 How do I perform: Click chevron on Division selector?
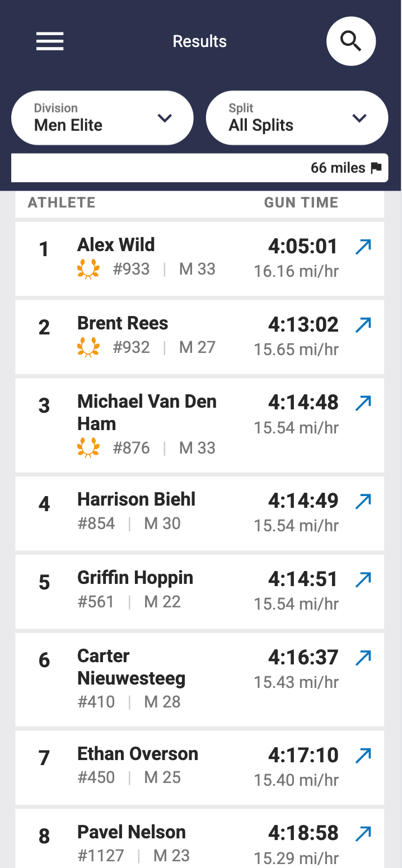[164, 118]
